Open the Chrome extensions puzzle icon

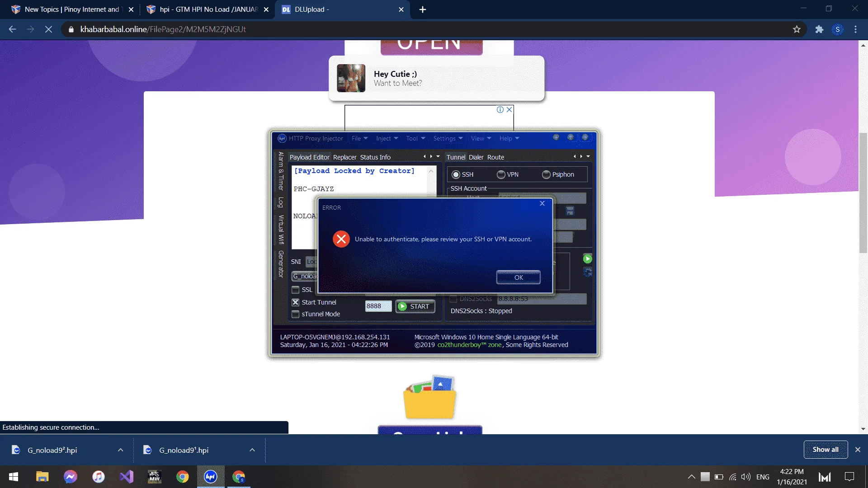pos(819,29)
